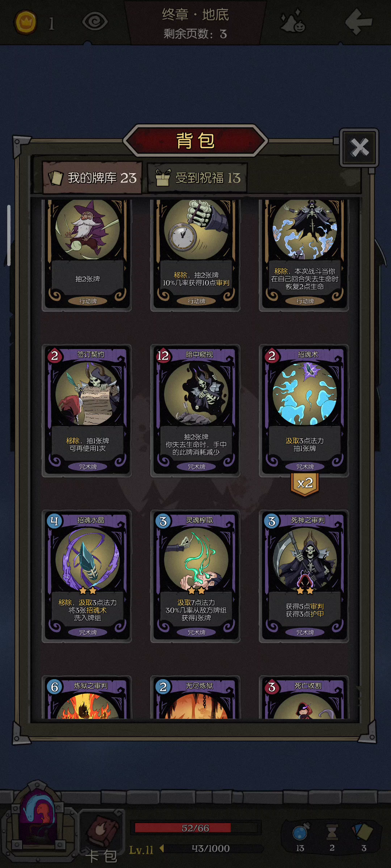Pick the 死神之审判 reaper card
The width and height of the screenshot is (391, 868).
pos(304,576)
